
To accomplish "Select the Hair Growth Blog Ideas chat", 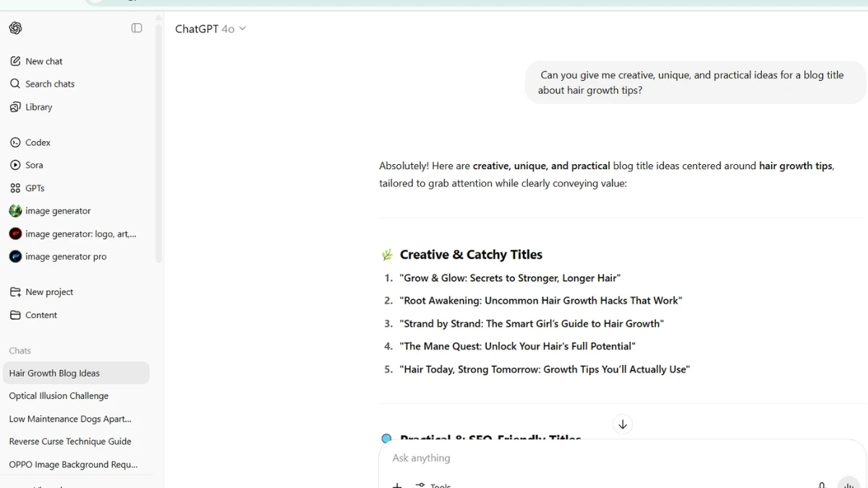I will coord(77,373).
